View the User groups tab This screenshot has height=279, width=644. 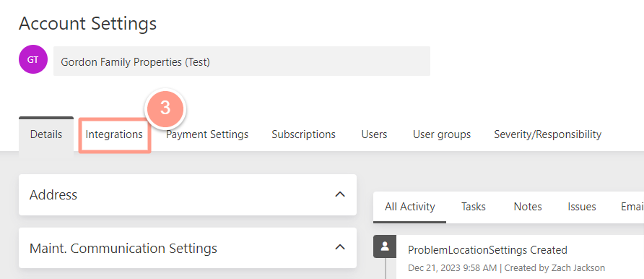coord(442,134)
